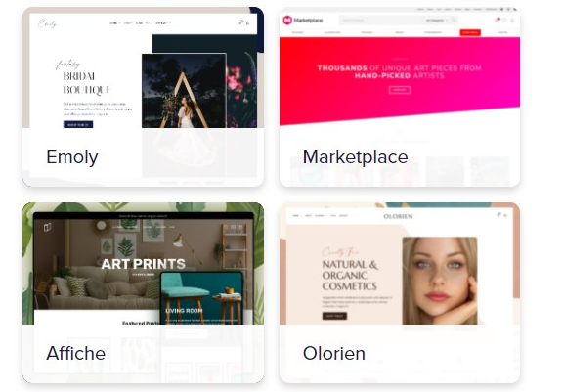The width and height of the screenshot is (563, 392).
Task: Click the pink Marketplace logo icon
Action: 287,21
